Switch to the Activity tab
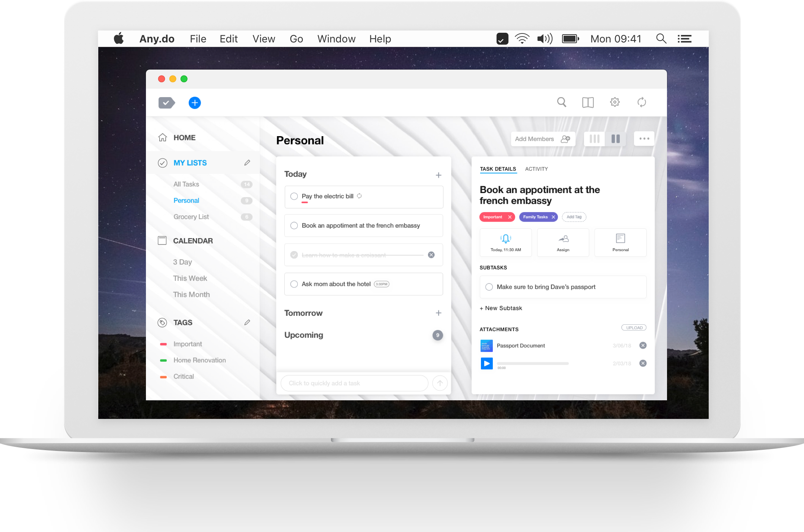The width and height of the screenshot is (804, 532). pos(536,169)
